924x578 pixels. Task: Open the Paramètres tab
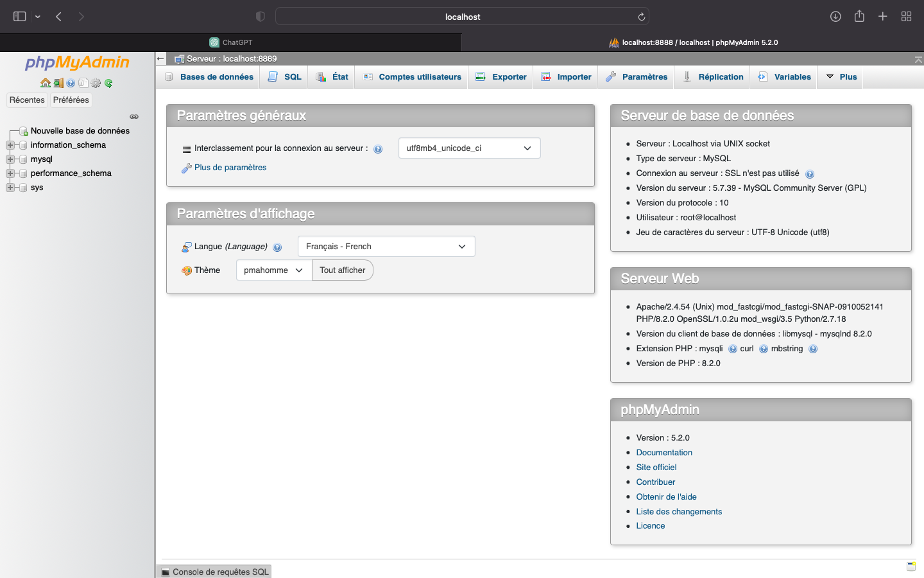(637, 77)
